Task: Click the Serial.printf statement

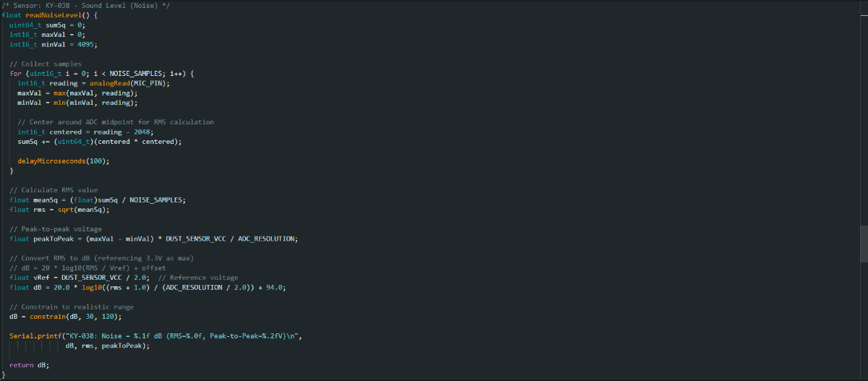Action: [35, 336]
